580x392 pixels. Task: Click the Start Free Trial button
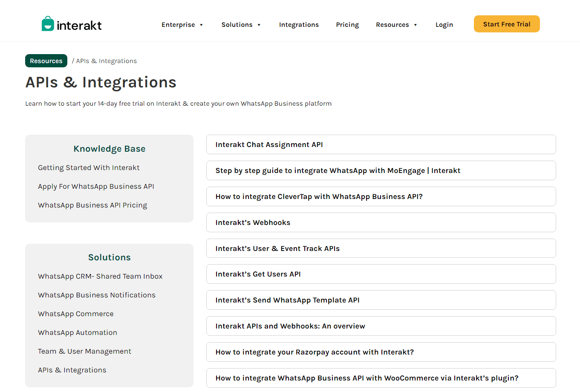506,24
